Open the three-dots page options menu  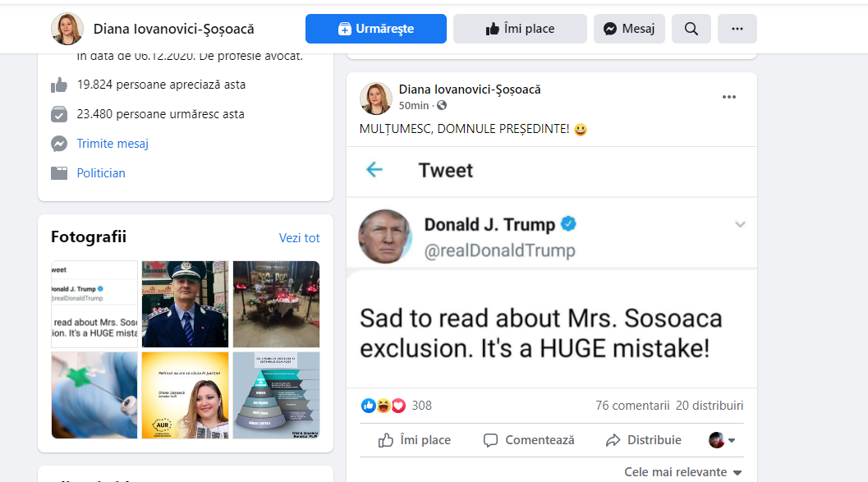pyautogui.click(x=737, y=29)
